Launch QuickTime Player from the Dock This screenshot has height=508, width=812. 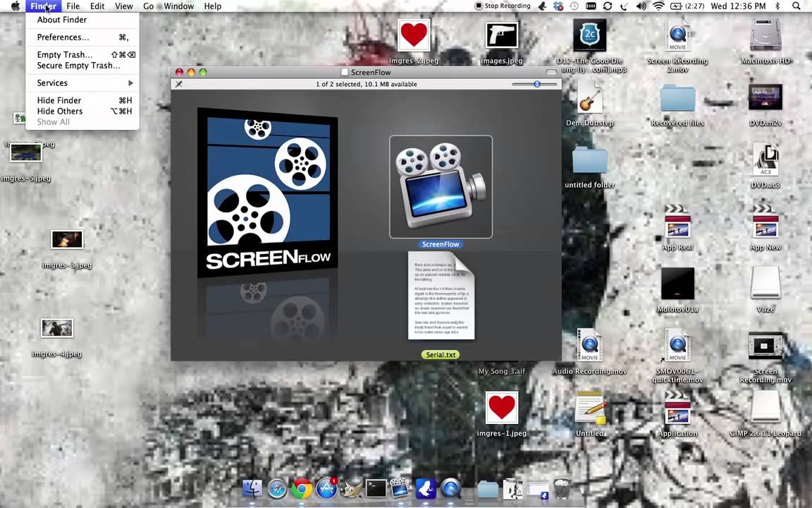[450, 488]
